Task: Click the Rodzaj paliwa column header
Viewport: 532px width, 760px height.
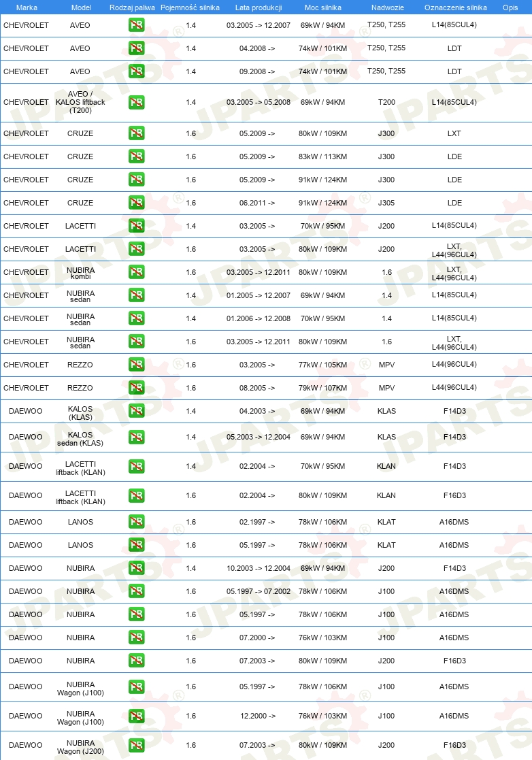Action: point(132,7)
